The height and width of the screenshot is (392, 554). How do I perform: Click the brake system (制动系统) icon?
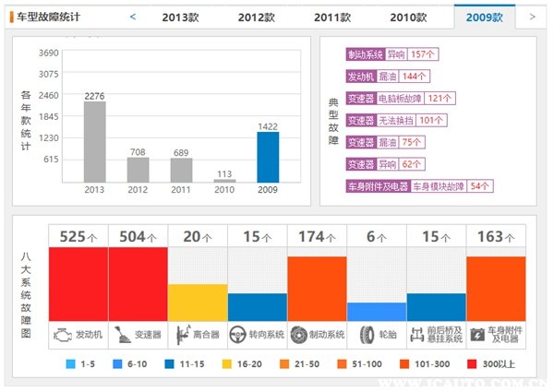click(300, 335)
